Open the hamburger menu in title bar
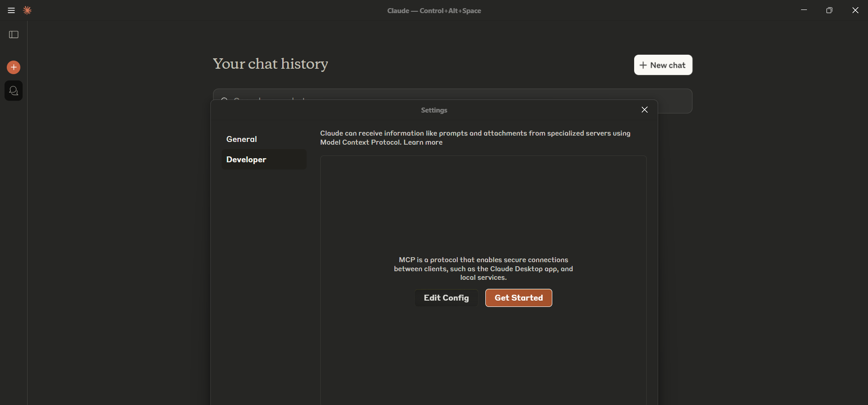The height and width of the screenshot is (405, 868). (x=11, y=10)
